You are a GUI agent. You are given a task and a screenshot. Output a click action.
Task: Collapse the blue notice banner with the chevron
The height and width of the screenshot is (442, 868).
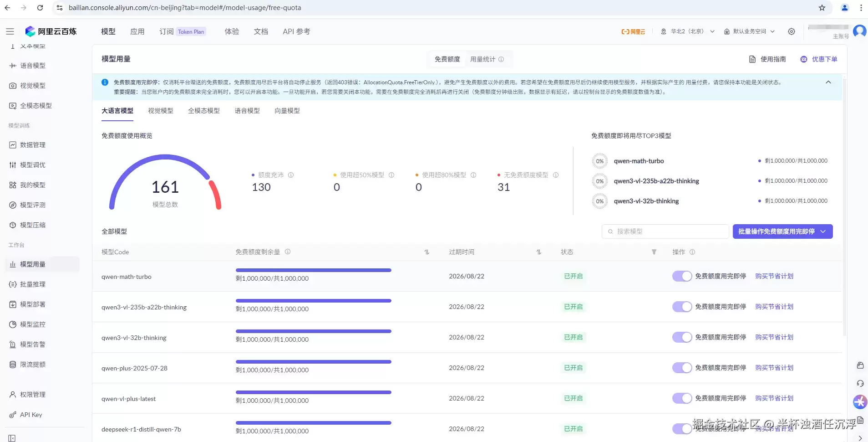point(828,82)
